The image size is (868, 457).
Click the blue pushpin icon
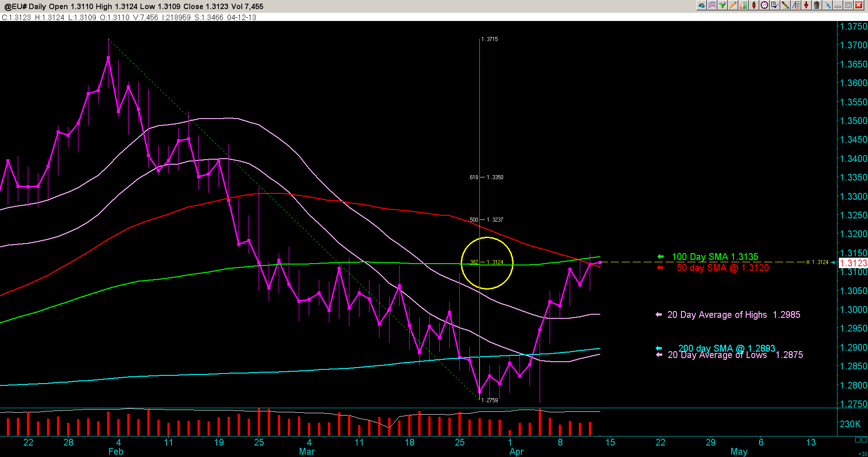click(827, 5)
